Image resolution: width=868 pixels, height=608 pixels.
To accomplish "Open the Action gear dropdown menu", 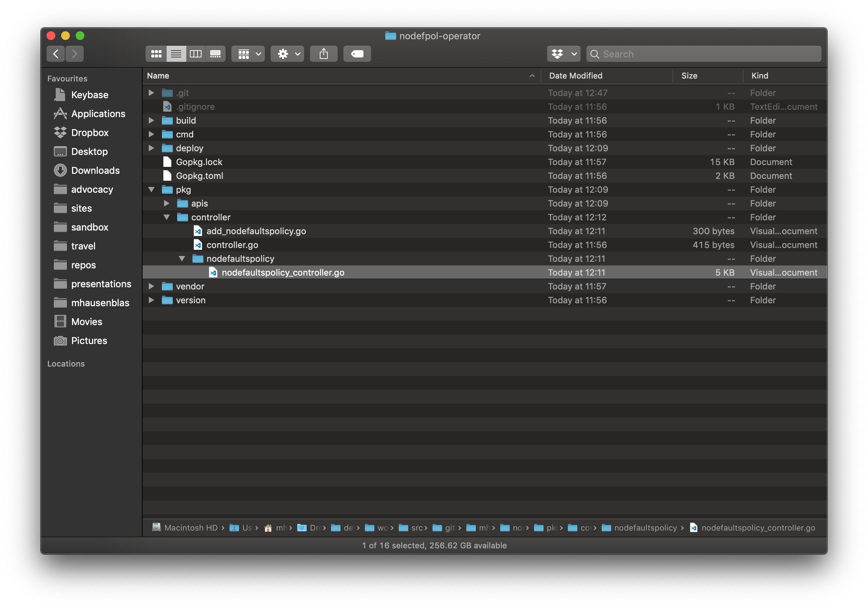I will pyautogui.click(x=287, y=54).
